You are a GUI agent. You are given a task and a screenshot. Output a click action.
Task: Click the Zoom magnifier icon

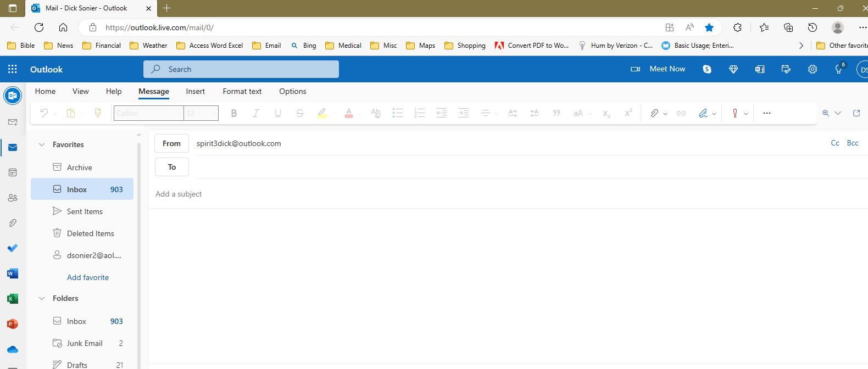coord(826,113)
